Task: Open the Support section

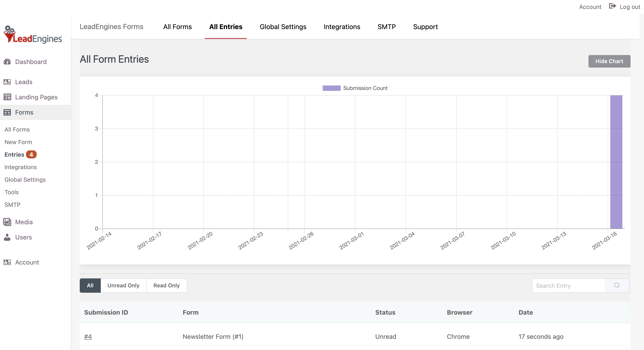Action: (425, 27)
